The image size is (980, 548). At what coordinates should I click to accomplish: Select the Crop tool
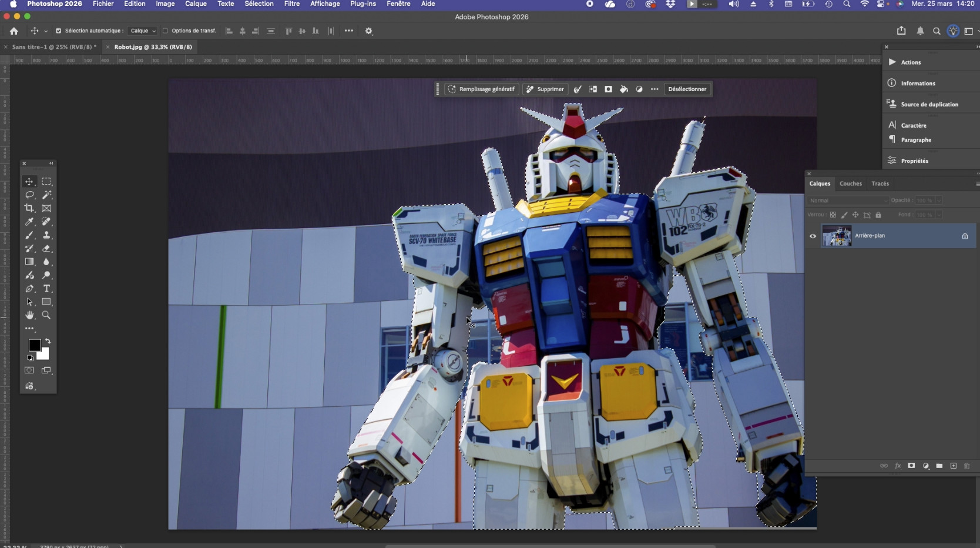(29, 208)
